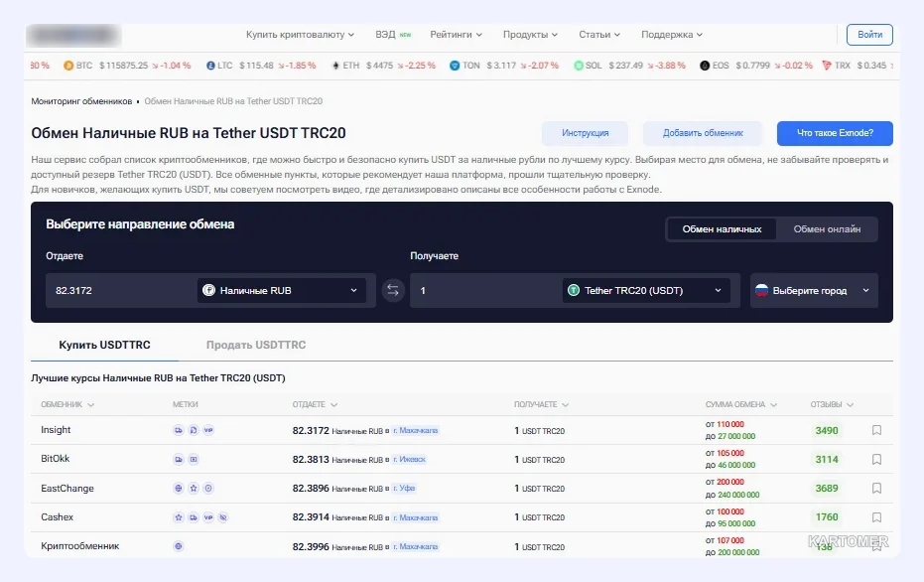Image resolution: width=924 pixels, height=582 pixels.
Task: Click the globe badge in EastChange row
Action: point(179,489)
